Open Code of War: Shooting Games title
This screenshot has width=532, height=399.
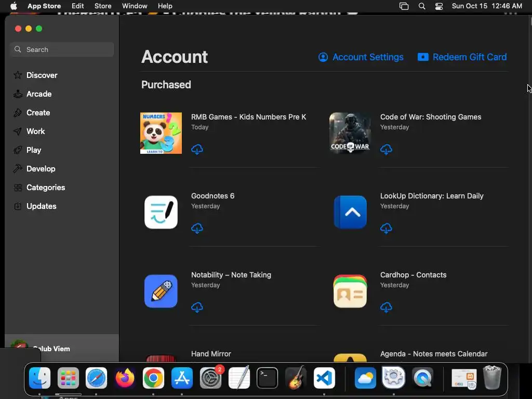click(x=431, y=117)
